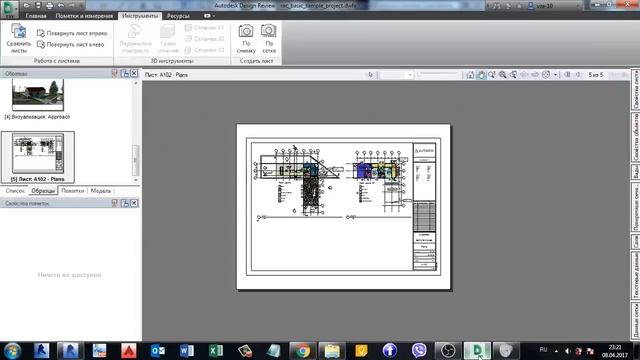The image size is (640, 360).
Task: Pin the Образцы (thumbnails) panel
Action: click(115, 73)
